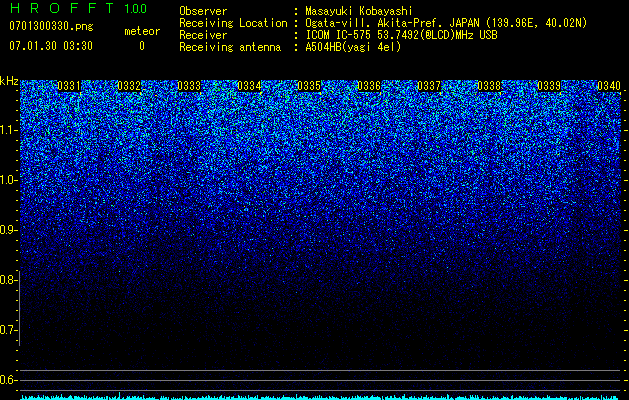Click the 0335 time marker

coord(309,86)
